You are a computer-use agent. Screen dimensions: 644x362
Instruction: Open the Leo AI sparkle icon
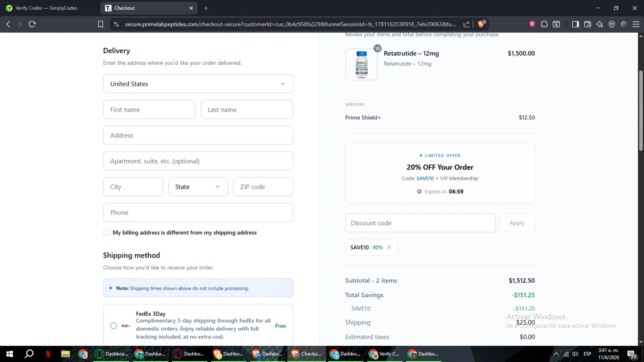click(600, 24)
